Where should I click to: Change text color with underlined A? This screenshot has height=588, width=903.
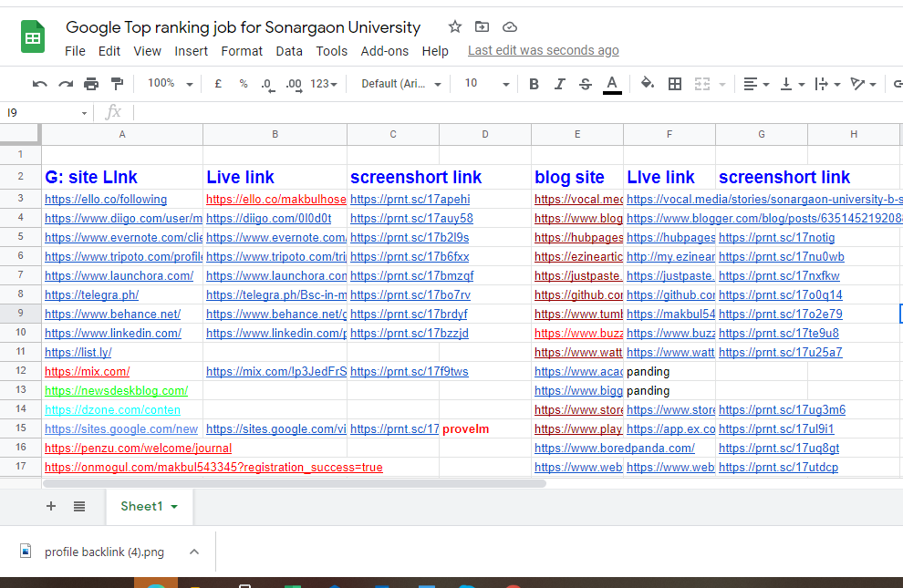coord(612,84)
